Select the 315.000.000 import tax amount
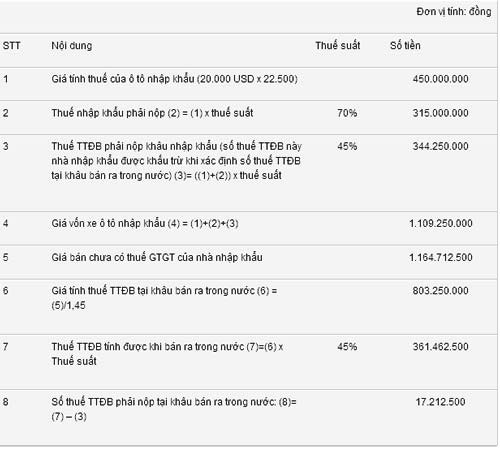500x452 pixels. [440, 113]
